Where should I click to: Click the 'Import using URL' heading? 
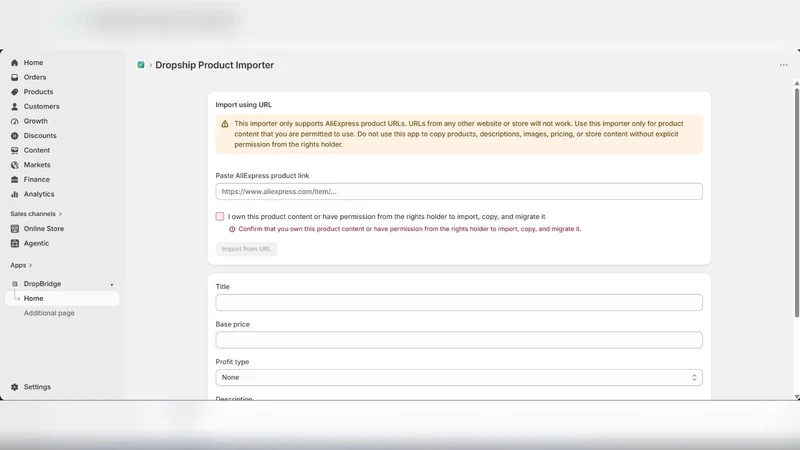[x=243, y=105]
